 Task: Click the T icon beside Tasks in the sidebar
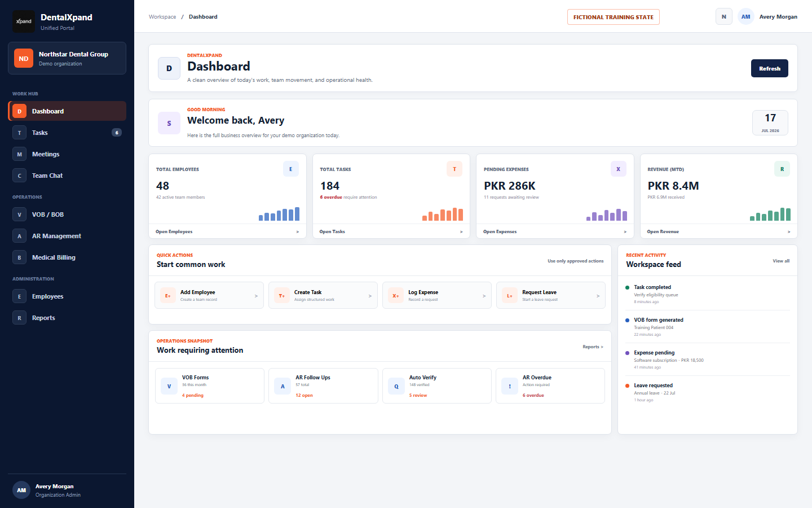point(19,133)
